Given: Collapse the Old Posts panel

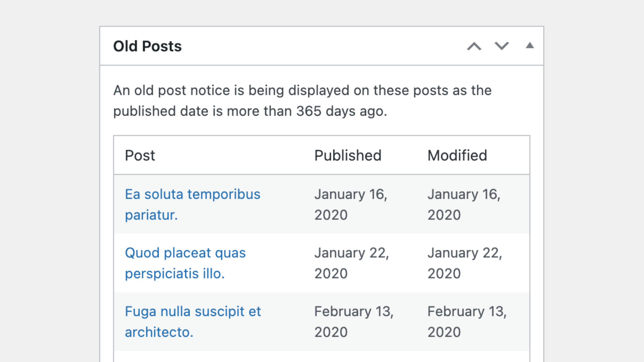Looking at the screenshot, I should tap(530, 46).
